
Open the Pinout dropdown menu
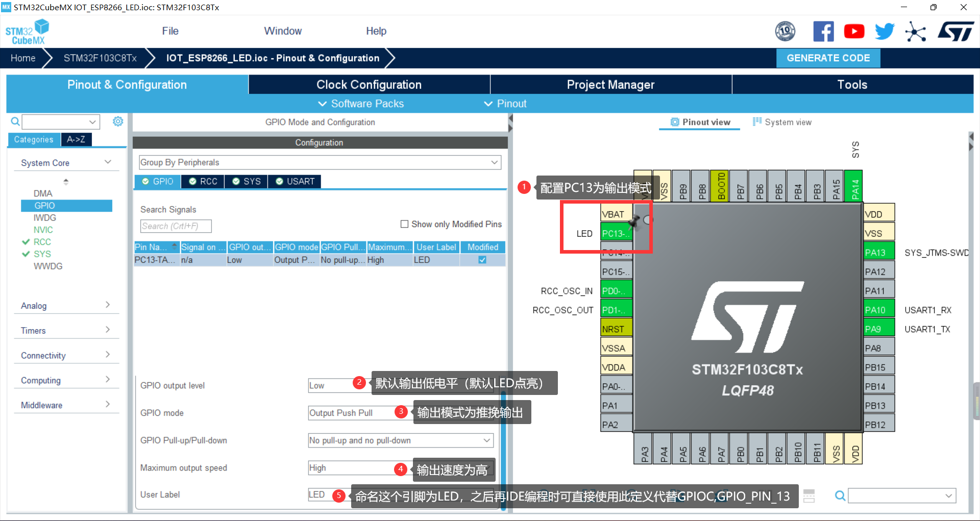pos(505,104)
